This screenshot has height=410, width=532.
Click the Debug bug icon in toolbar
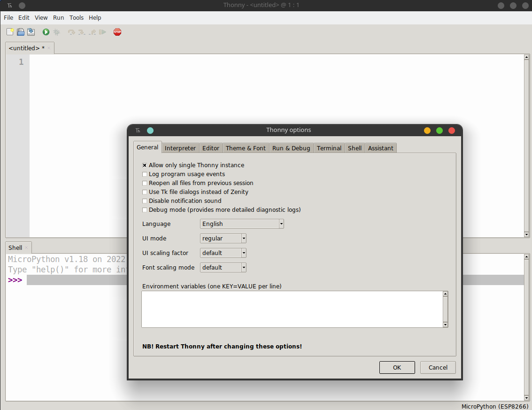pos(57,32)
